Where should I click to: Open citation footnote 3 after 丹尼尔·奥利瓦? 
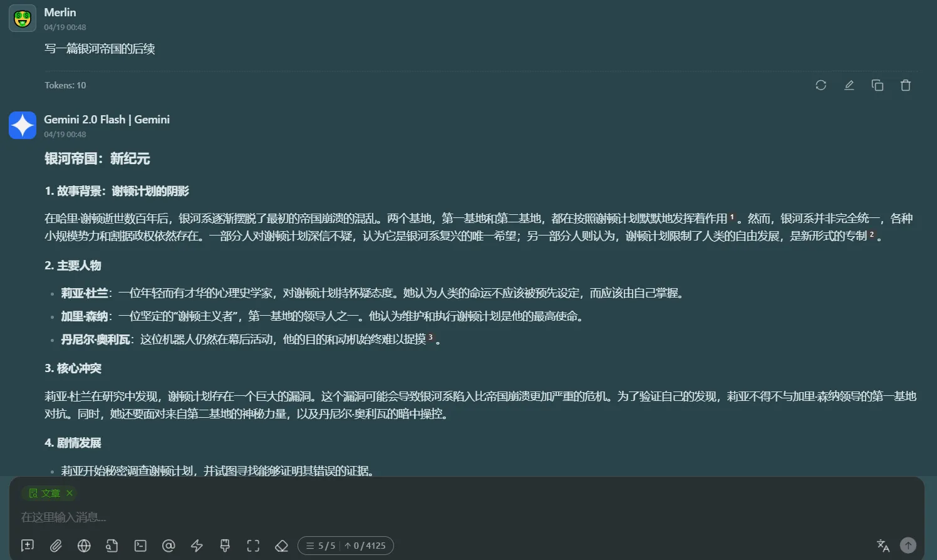click(430, 338)
